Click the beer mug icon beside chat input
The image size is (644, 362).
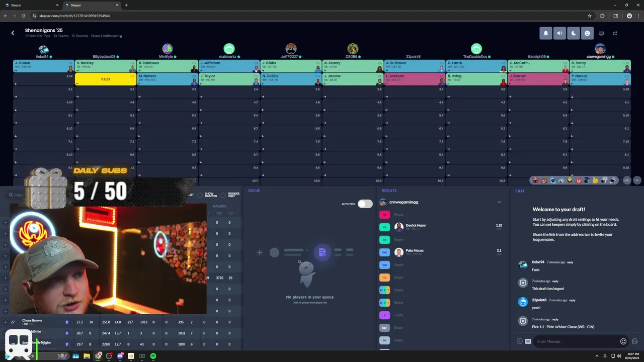[634, 341]
